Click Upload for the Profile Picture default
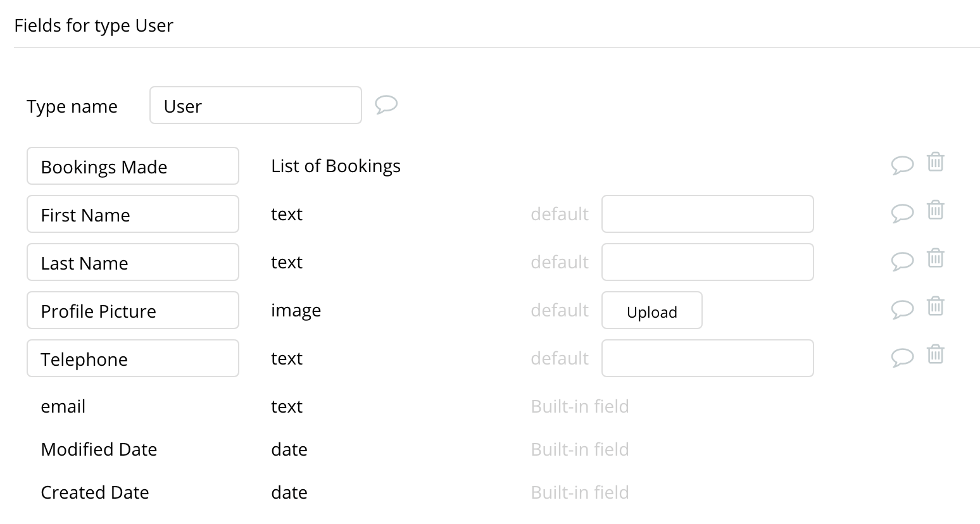 [651, 310]
